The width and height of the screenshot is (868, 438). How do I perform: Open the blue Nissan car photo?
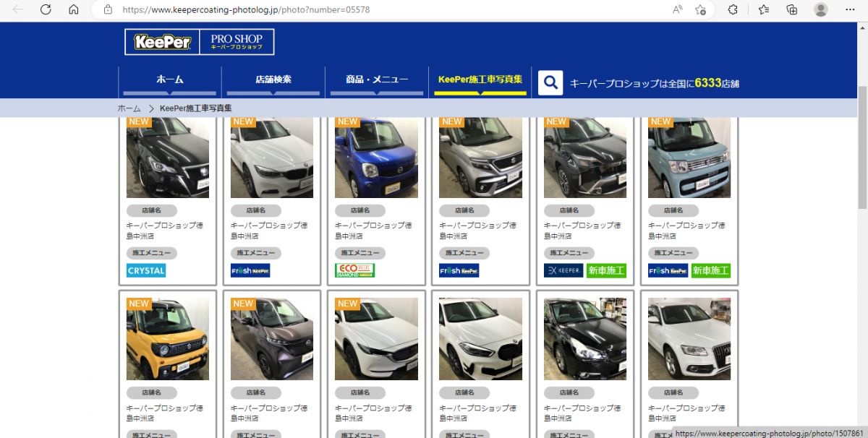tap(376, 158)
